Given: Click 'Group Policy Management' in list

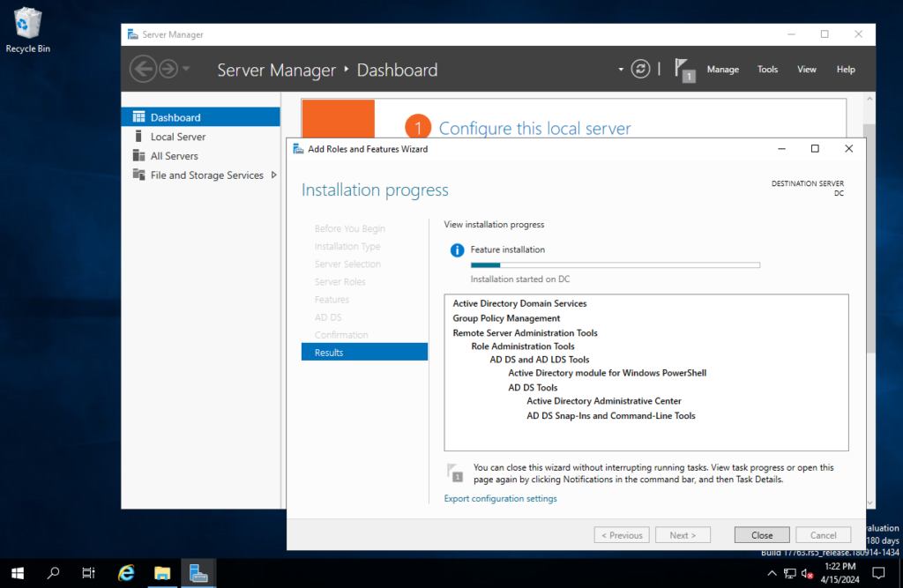Looking at the screenshot, I should (x=506, y=318).
